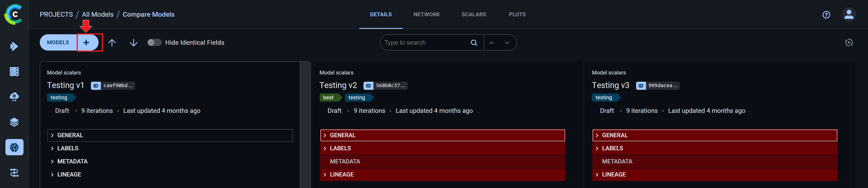Click the MODELS button

pos(58,43)
